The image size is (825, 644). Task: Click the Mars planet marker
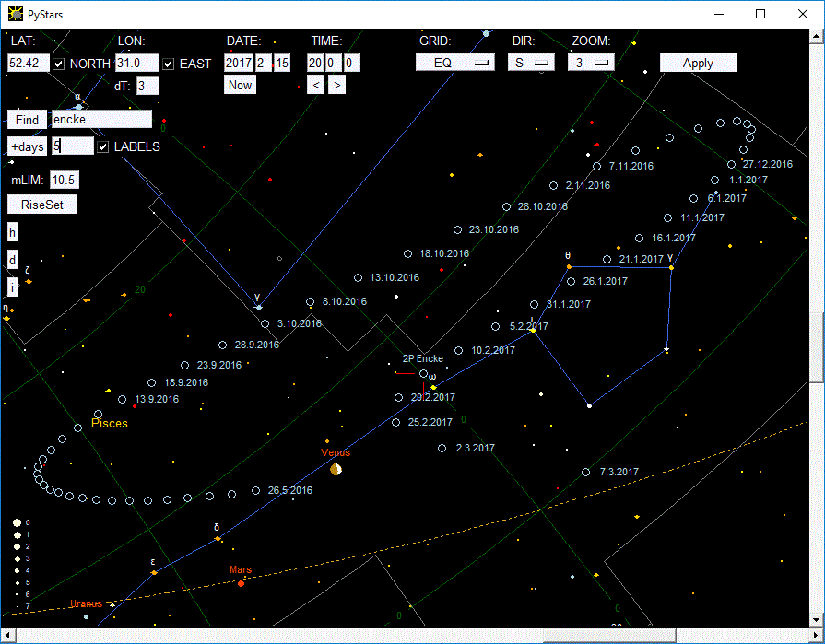tap(241, 583)
